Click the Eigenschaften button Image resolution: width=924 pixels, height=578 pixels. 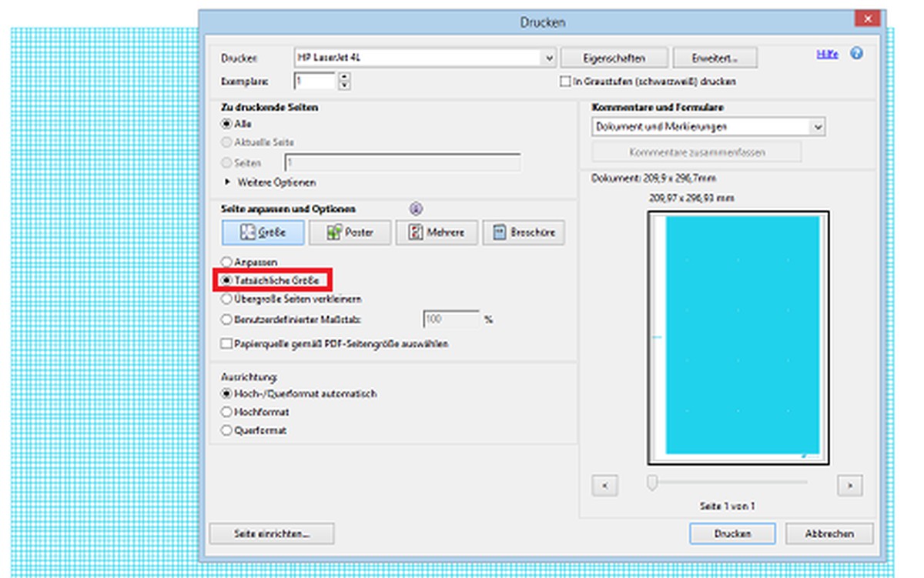point(614,58)
